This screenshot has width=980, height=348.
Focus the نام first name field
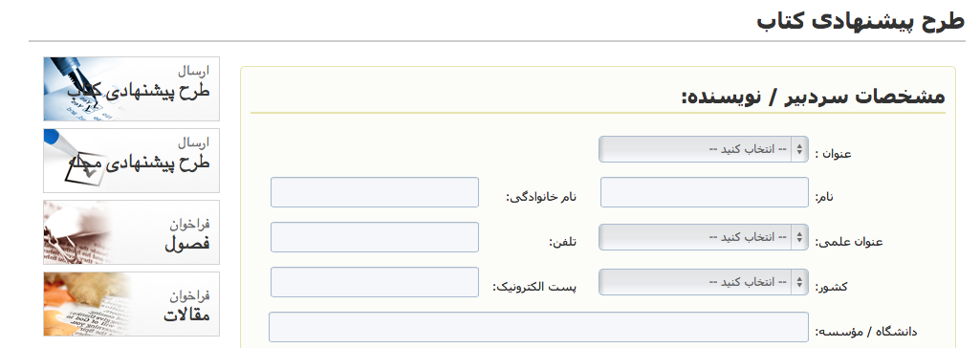[x=705, y=192]
